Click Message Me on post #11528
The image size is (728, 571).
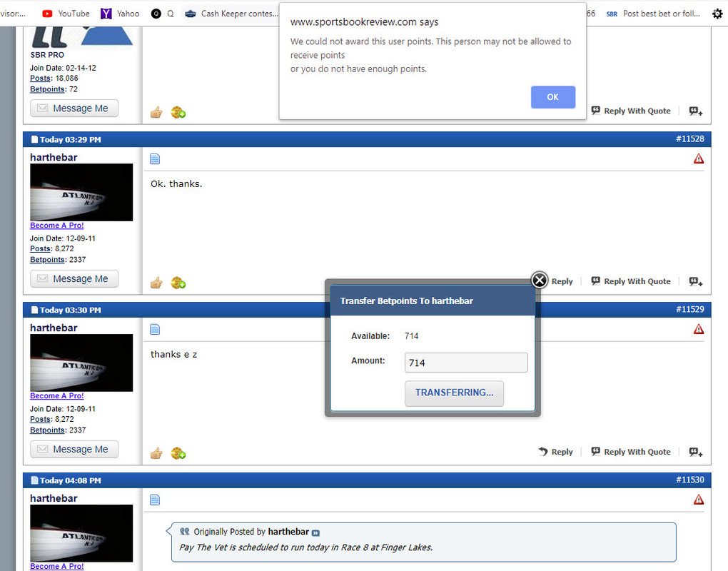coord(74,278)
